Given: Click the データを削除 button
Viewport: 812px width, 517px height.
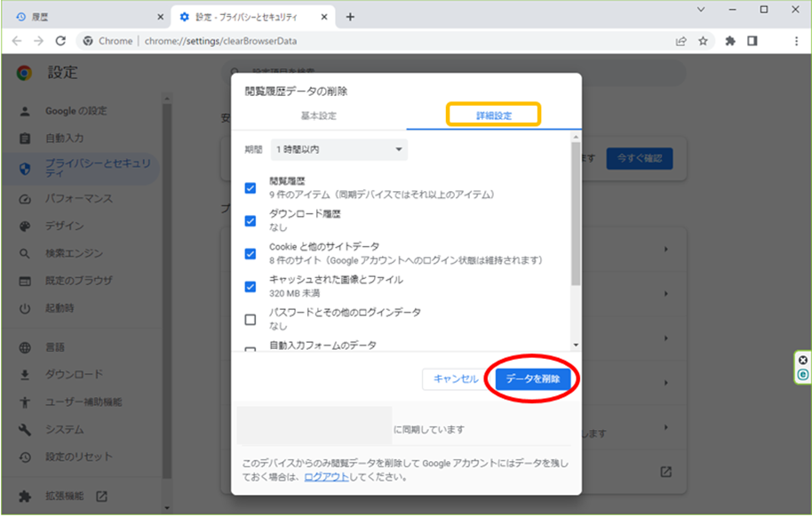Looking at the screenshot, I should coord(533,379).
